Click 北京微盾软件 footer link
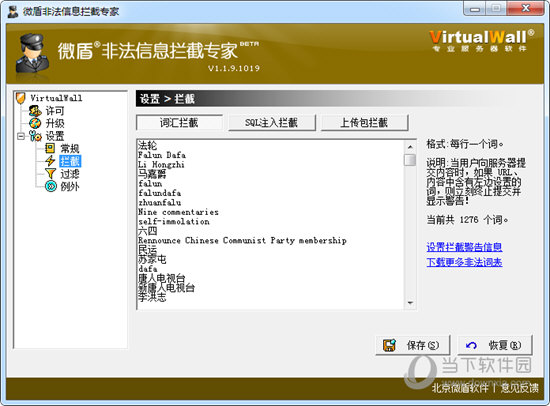550x406 pixels. tap(460, 388)
